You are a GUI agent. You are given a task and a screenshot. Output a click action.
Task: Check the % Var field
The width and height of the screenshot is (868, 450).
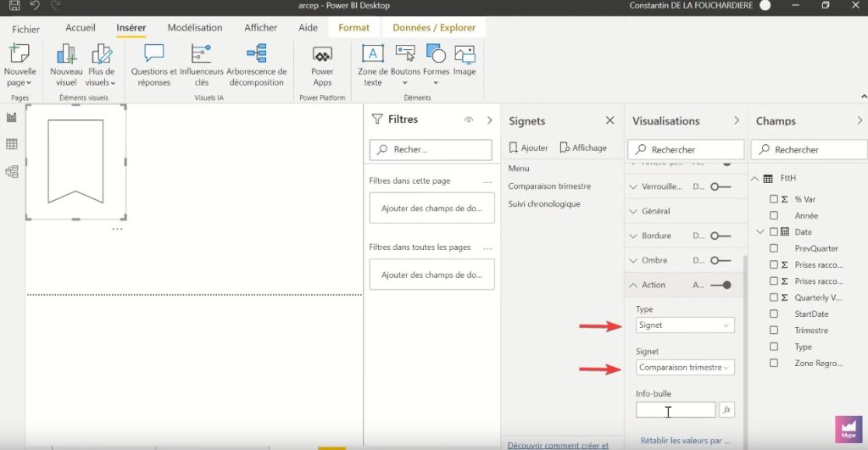click(774, 198)
